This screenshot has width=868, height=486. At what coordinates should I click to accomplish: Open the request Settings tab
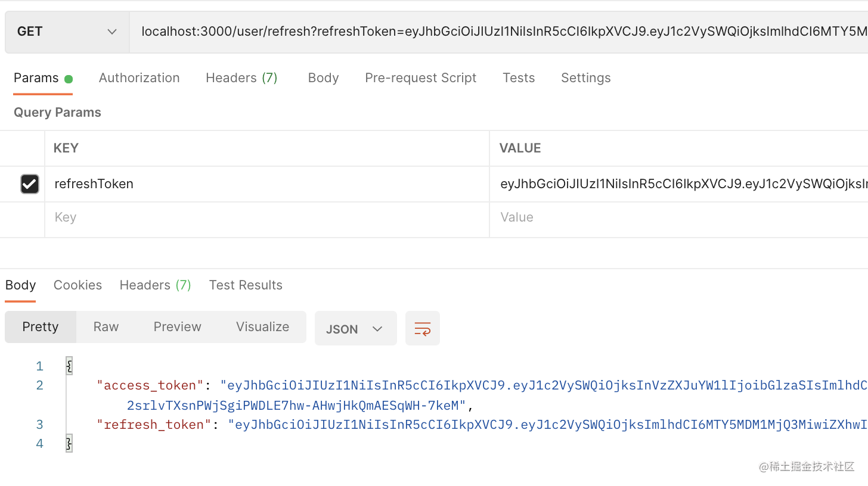point(585,78)
